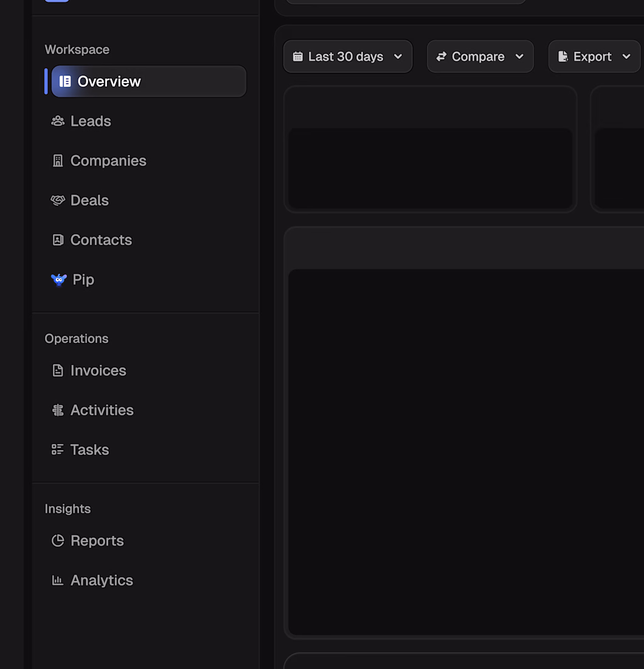Click the Overview layout icon
The image size is (644, 669).
tap(65, 81)
